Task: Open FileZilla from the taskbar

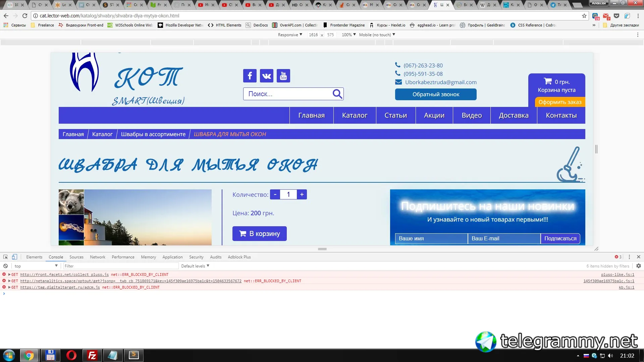Action: point(92,355)
